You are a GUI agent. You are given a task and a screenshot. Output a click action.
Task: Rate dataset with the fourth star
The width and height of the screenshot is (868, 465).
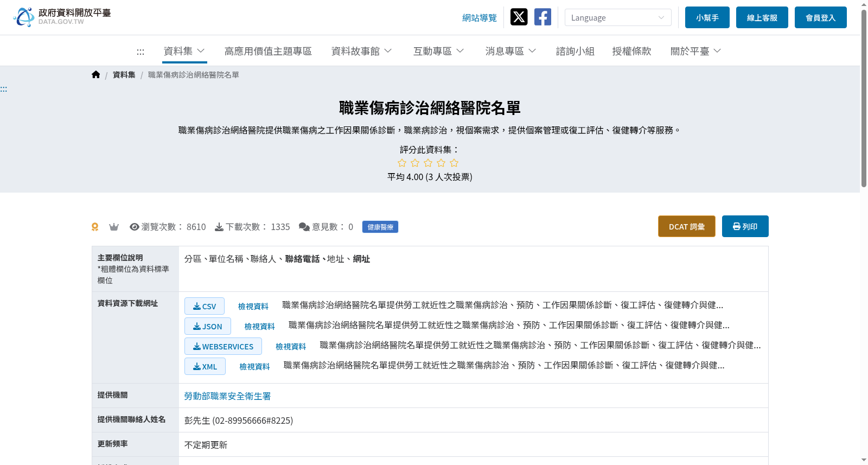pos(441,163)
